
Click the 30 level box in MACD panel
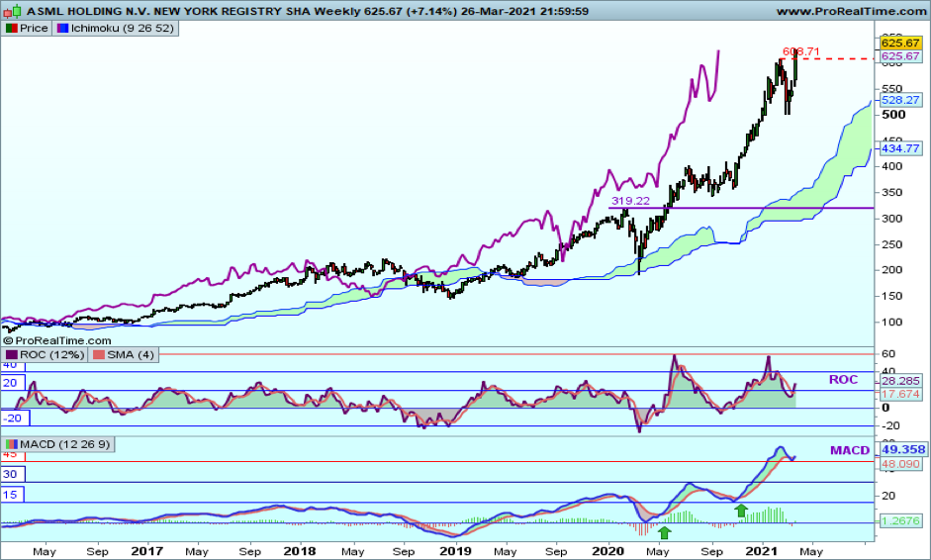tap(13, 474)
